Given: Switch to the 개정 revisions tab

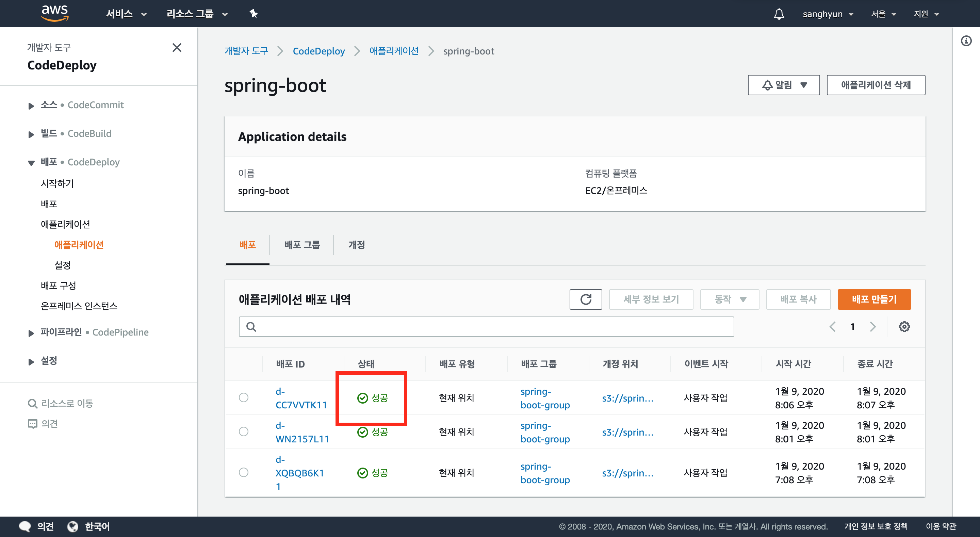Looking at the screenshot, I should [357, 245].
